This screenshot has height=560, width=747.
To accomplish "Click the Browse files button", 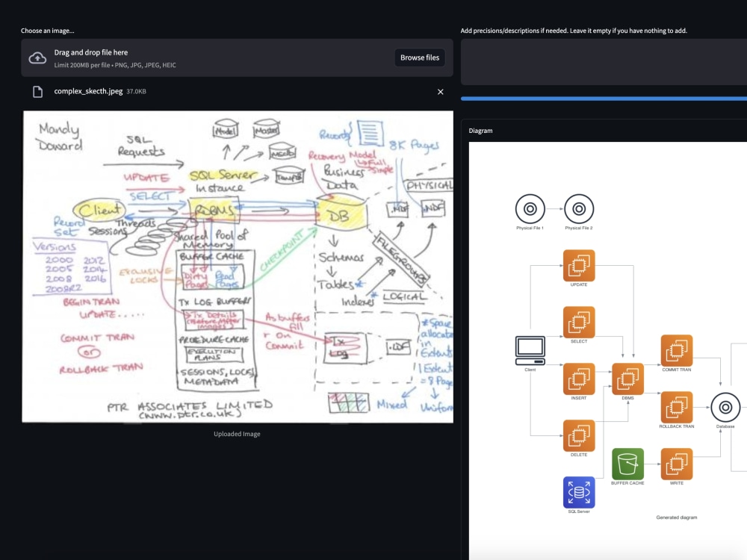I will coord(419,57).
